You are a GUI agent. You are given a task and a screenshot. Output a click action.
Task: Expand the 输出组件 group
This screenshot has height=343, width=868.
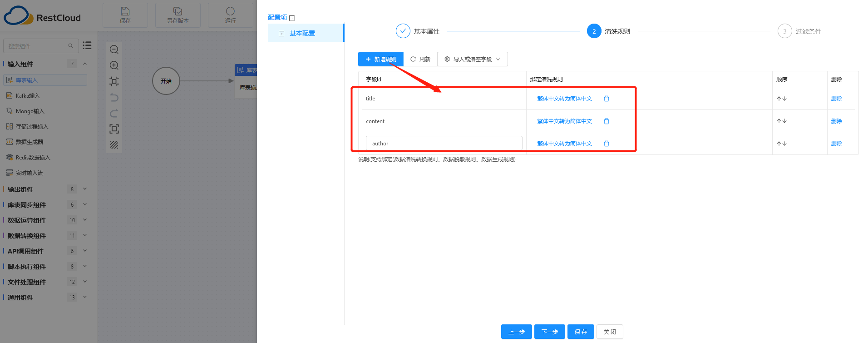(x=85, y=189)
